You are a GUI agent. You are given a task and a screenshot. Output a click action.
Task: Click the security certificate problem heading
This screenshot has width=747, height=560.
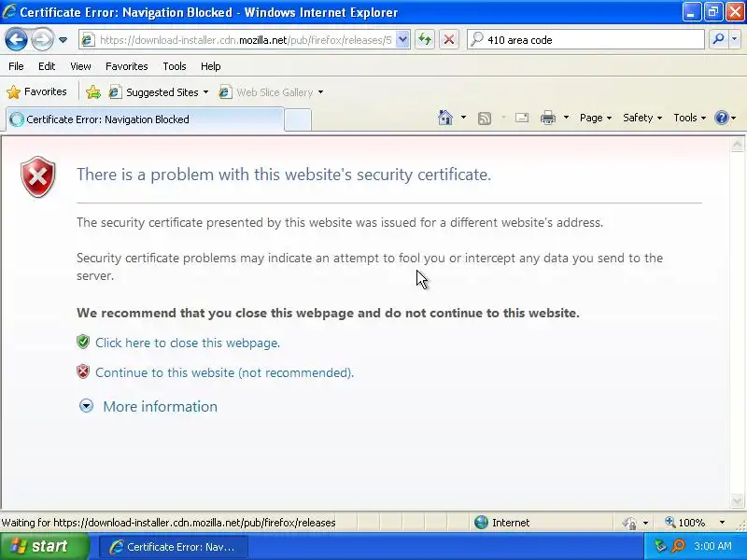pyautogui.click(x=284, y=175)
